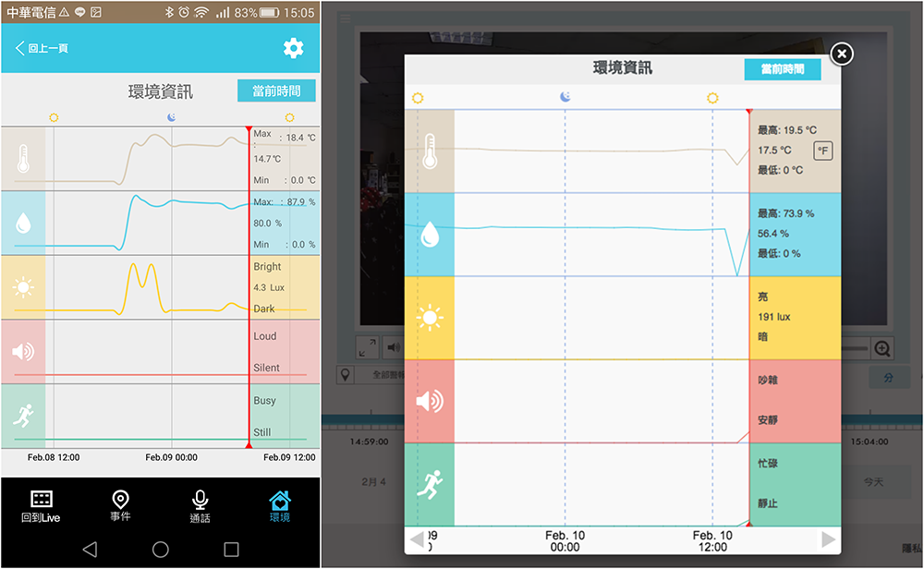Click Feb. 10 00:00 axis label
Screen dimensions: 924x569
click(x=565, y=540)
